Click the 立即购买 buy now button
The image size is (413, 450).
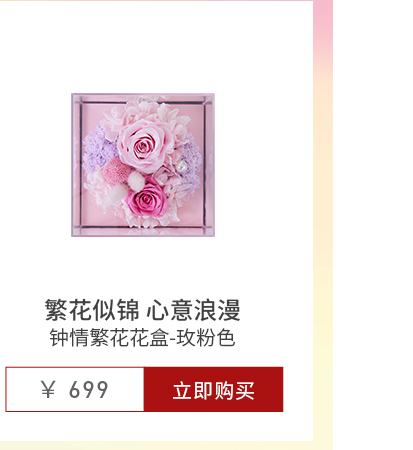pyautogui.click(x=213, y=389)
